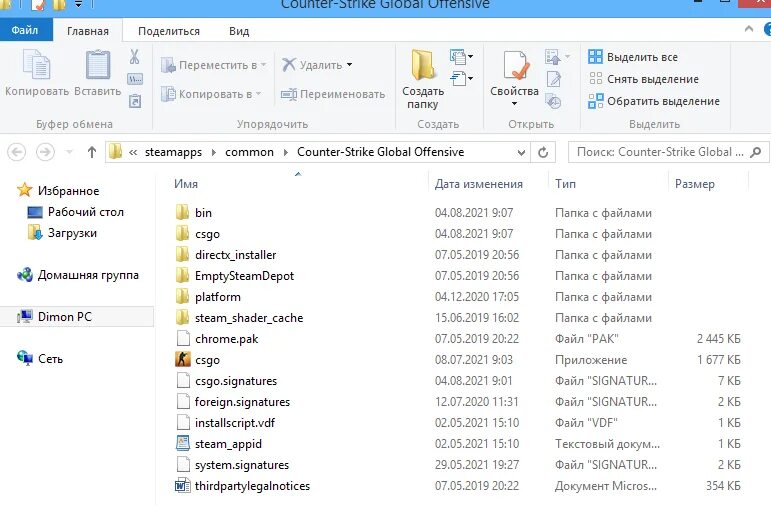
Task: Click Deselect (Снять выделение)
Action: (644, 79)
